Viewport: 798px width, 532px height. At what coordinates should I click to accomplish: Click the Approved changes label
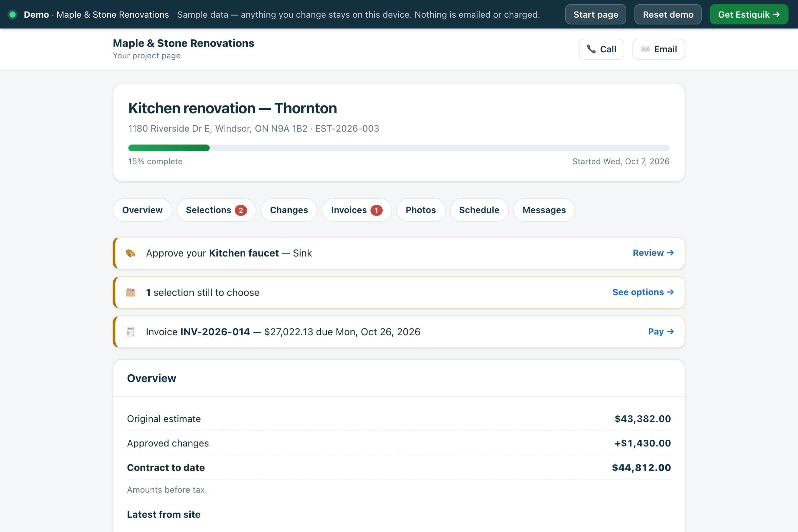click(168, 443)
